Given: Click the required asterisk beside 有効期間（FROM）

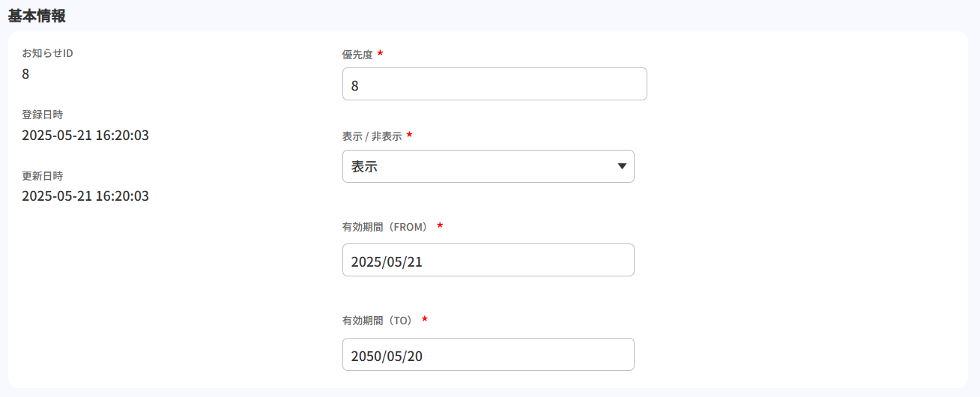Looking at the screenshot, I should click(x=440, y=226).
